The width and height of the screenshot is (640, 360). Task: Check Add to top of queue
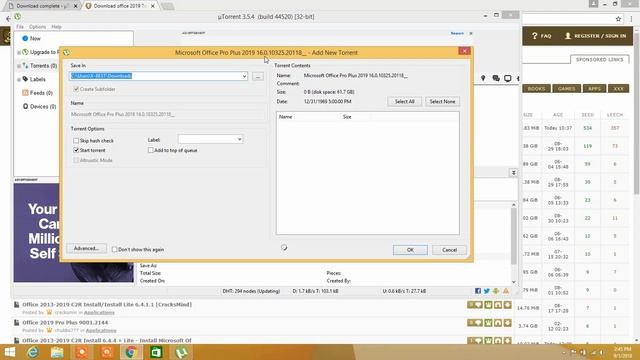click(151, 150)
